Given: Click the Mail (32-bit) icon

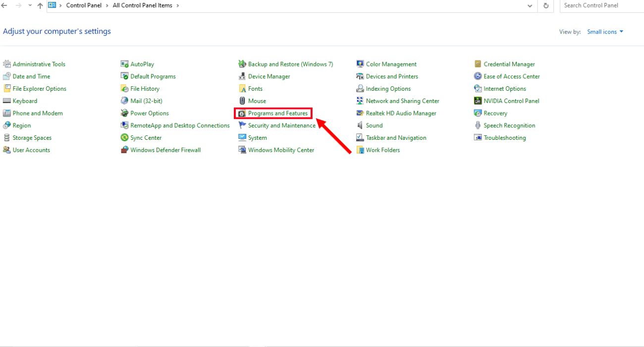Looking at the screenshot, I should 125,101.
